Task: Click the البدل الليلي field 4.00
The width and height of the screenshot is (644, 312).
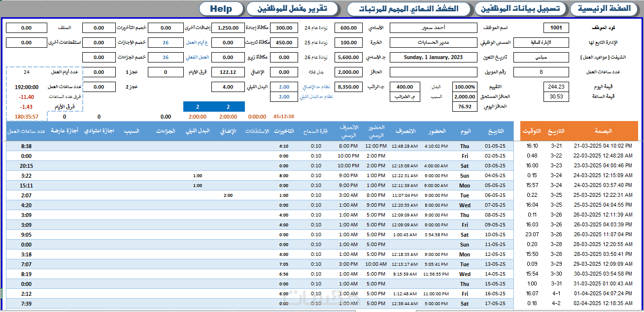Action: (x=228, y=87)
